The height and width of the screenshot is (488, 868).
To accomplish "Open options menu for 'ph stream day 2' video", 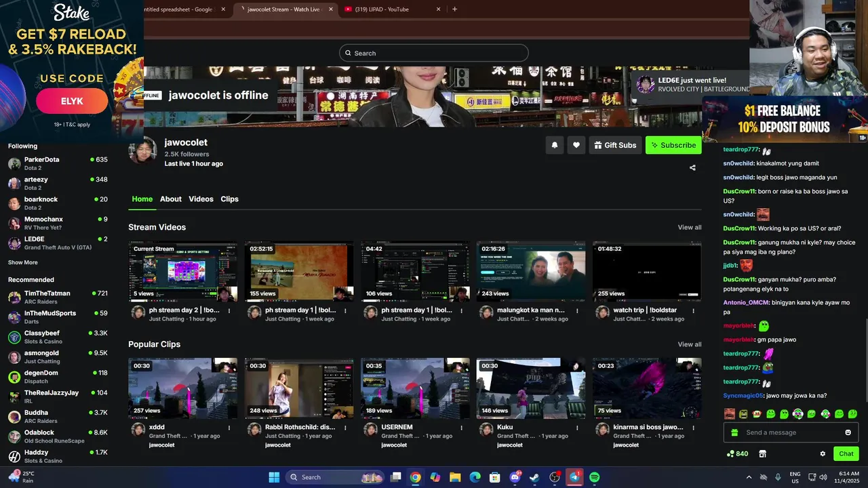I will [x=229, y=311].
